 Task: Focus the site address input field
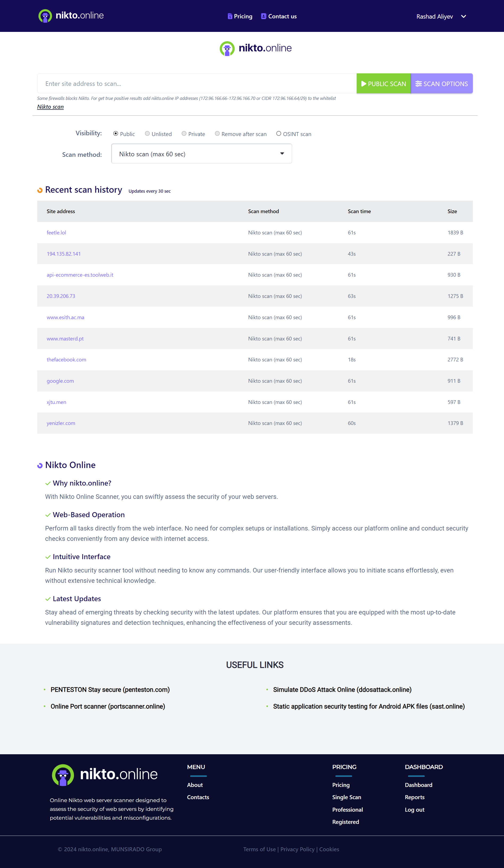pyautogui.click(x=197, y=83)
